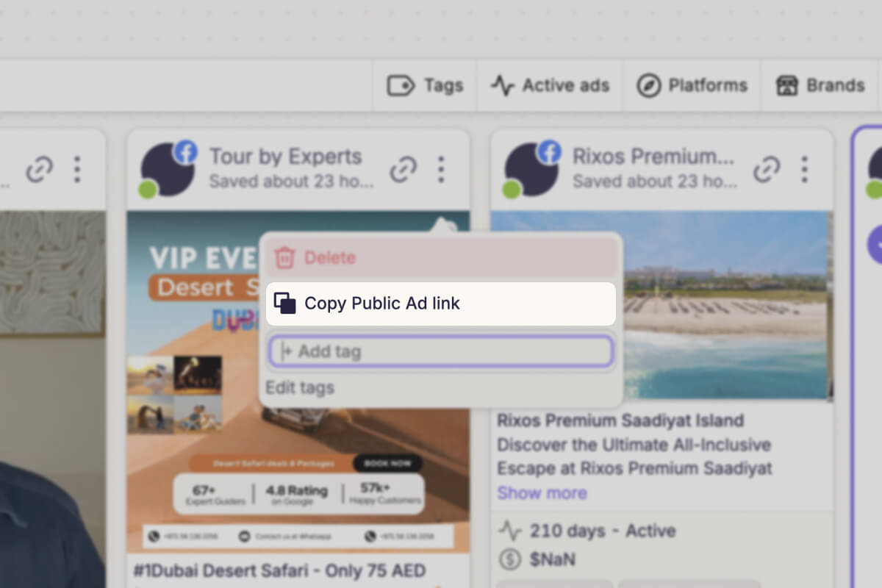Screen dimensions: 882x588
Task: Click the Tour by Experts card title
Action: (285, 156)
